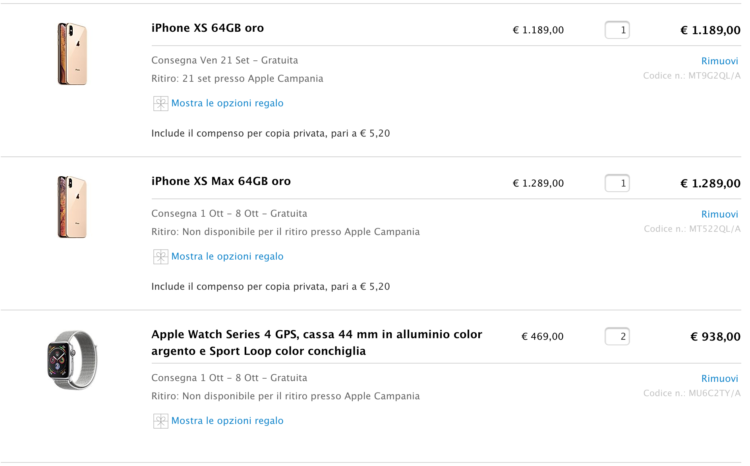Click Apple Watch total price € 938,00
This screenshot has height=466, width=750.
pyautogui.click(x=715, y=337)
